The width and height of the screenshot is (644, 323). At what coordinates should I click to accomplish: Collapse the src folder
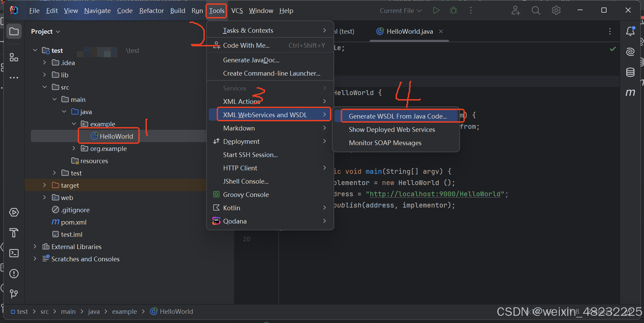tap(45, 87)
